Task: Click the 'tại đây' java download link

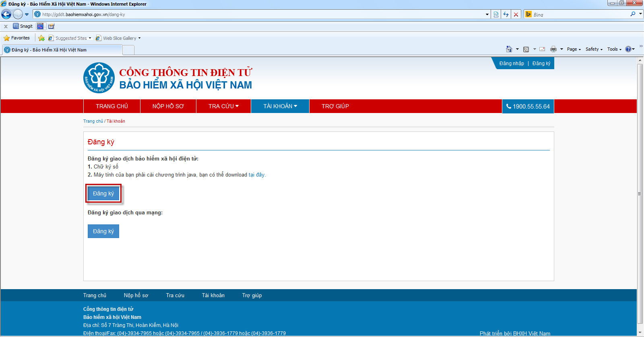Action: tap(256, 175)
